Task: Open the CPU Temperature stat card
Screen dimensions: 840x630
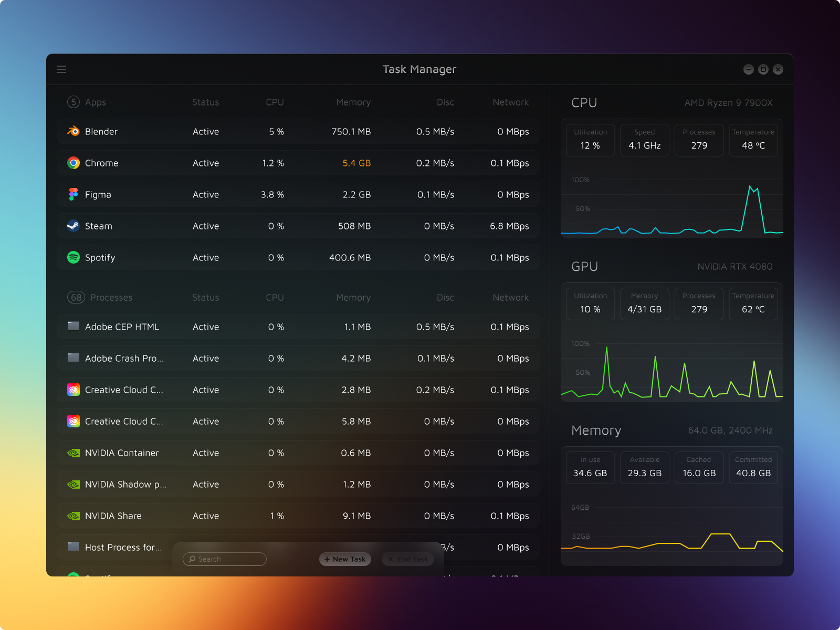Action: [x=753, y=140]
